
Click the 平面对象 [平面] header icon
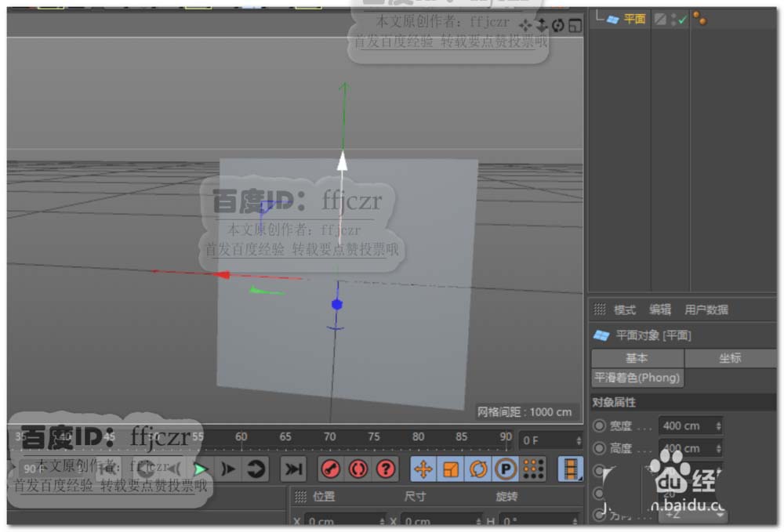point(601,335)
